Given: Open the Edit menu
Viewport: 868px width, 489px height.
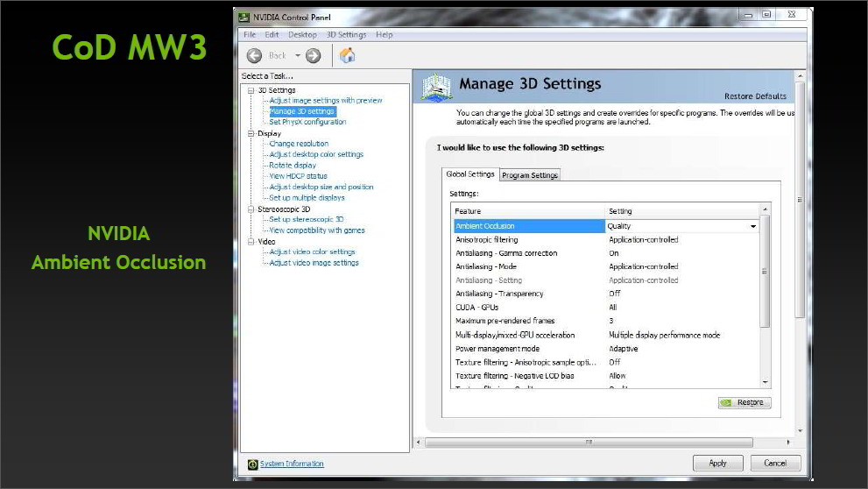Looking at the screenshot, I should pos(272,34).
